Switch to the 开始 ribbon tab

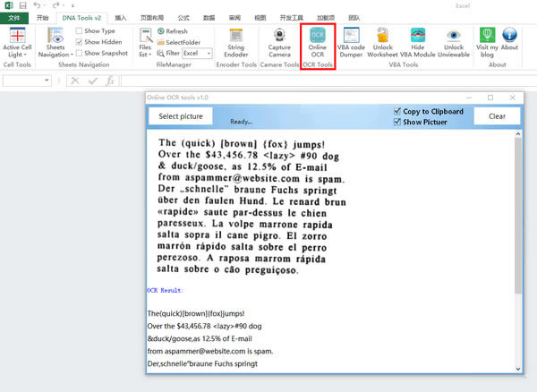tap(43, 18)
